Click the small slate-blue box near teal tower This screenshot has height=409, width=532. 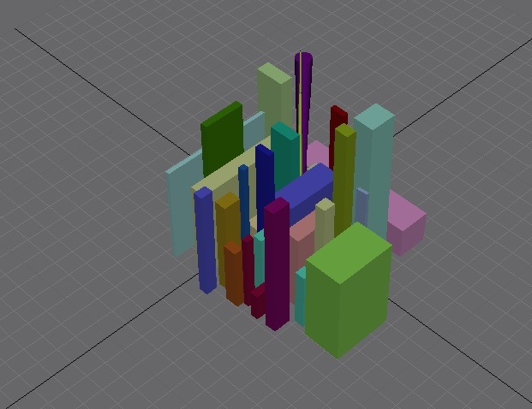pos(362,207)
